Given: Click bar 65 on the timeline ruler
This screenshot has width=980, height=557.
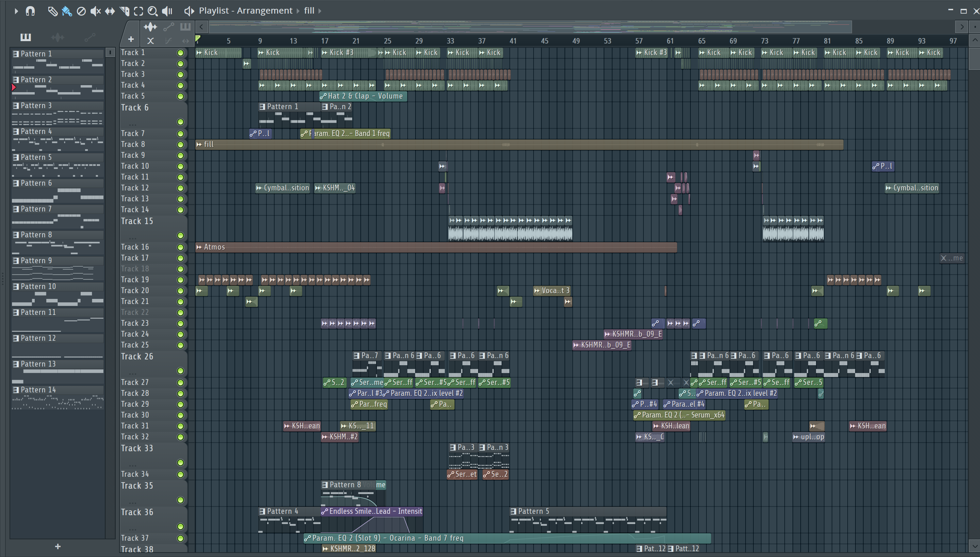Looking at the screenshot, I should (x=701, y=41).
